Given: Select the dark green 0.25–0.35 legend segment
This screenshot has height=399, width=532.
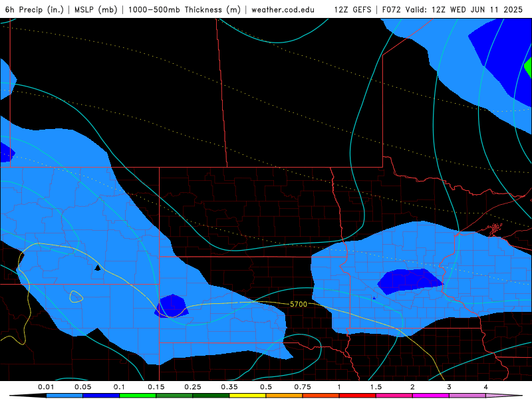Looking at the screenshot, I should [x=211, y=396].
